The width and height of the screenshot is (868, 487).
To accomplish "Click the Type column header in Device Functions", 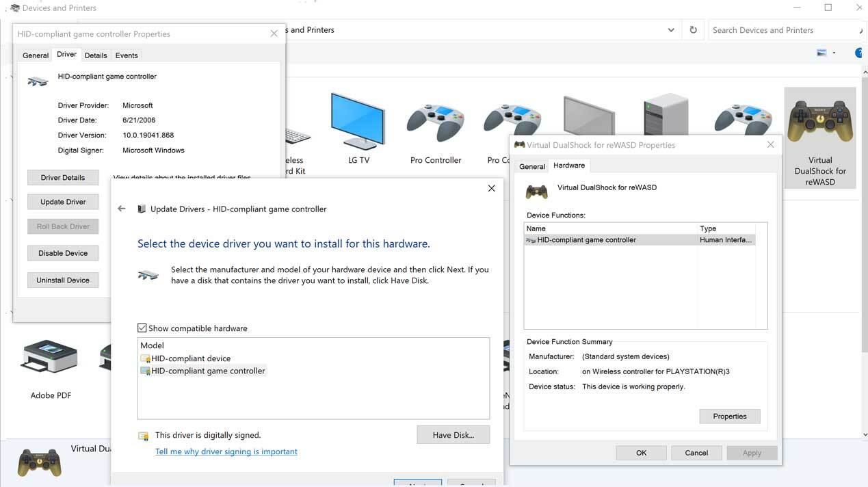I will pos(726,228).
